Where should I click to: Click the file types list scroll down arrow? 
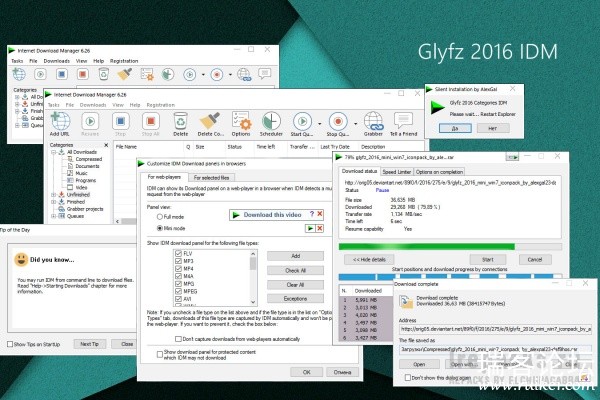point(253,302)
